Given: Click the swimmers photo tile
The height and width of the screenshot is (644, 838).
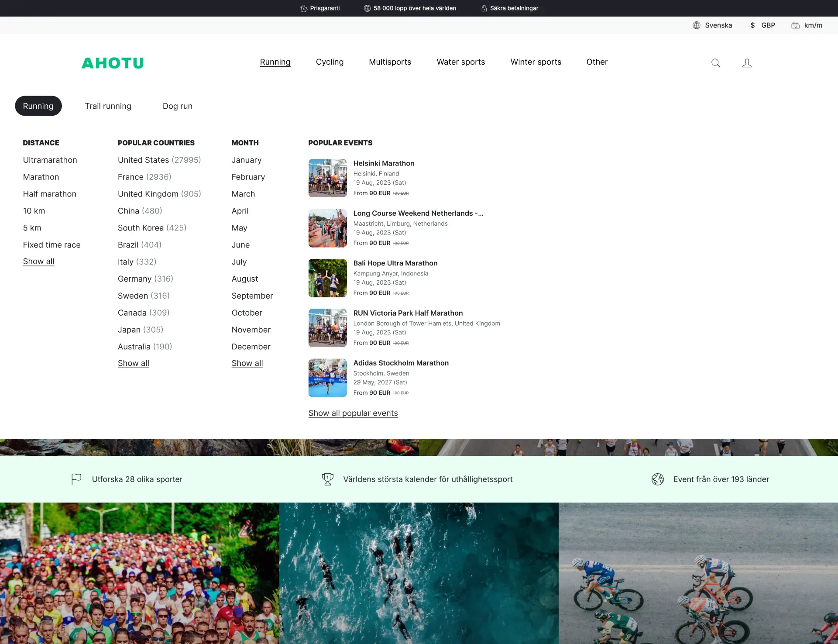Looking at the screenshot, I should (419, 573).
